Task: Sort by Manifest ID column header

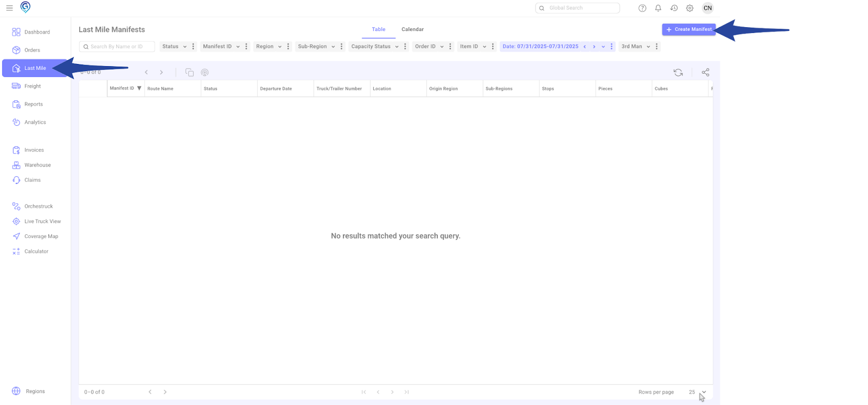Action: [122, 88]
